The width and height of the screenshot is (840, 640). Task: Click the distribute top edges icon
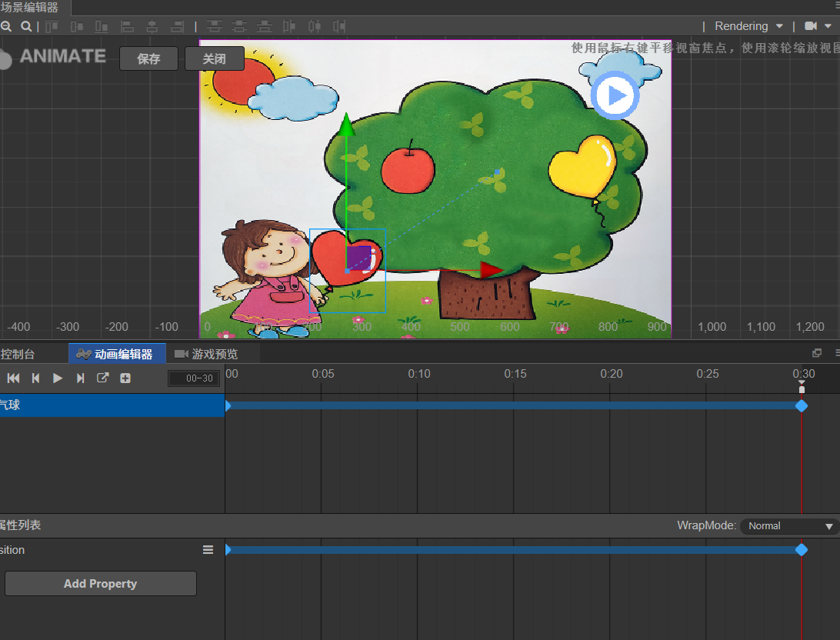click(x=215, y=26)
